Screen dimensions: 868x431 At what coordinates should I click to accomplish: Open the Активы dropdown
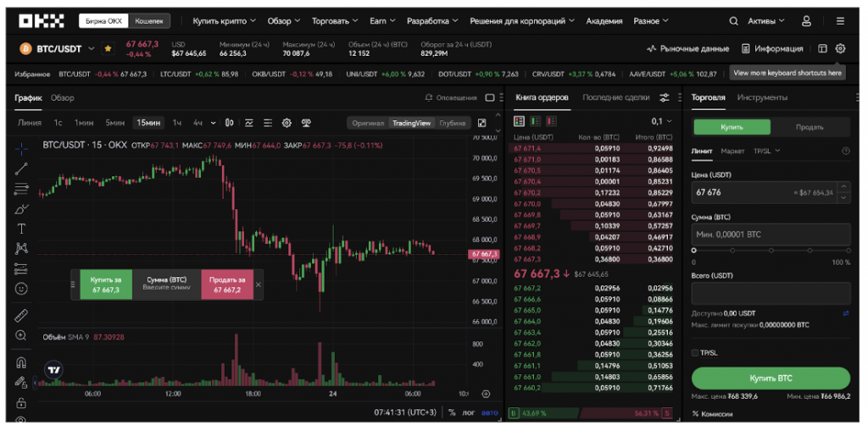point(766,21)
